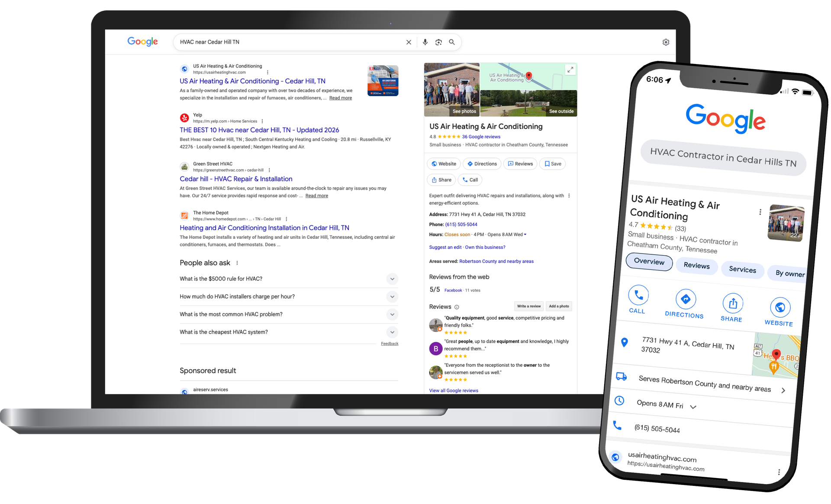The width and height of the screenshot is (831, 504).
Task: Clear the search box with the X icon
Action: pyautogui.click(x=408, y=42)
